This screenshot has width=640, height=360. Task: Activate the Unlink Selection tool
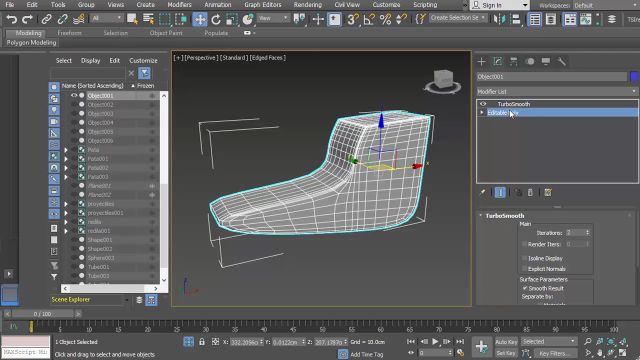pyautogui.click(x=62, y=19)
